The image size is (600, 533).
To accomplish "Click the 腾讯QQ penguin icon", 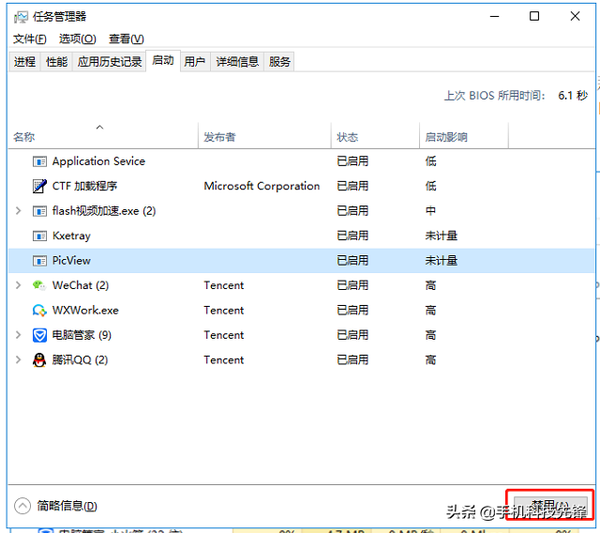I will click(x=39, y=360).
